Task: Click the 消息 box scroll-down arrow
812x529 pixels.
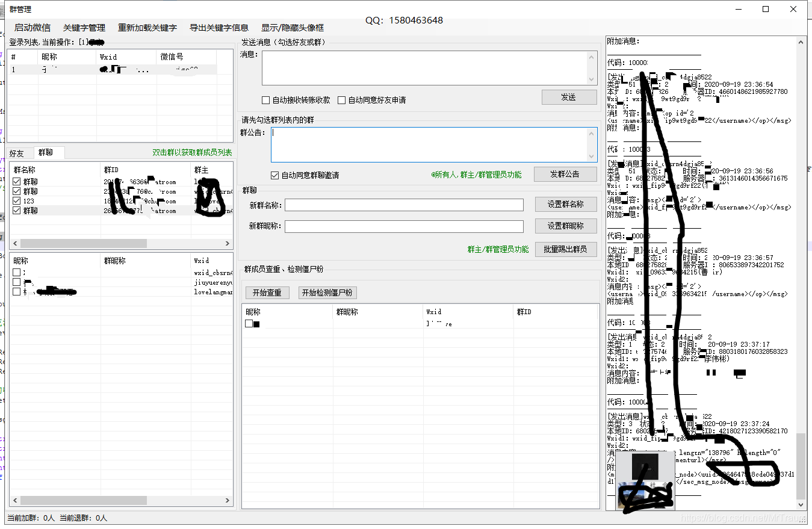Action: (x=591, y=79)
